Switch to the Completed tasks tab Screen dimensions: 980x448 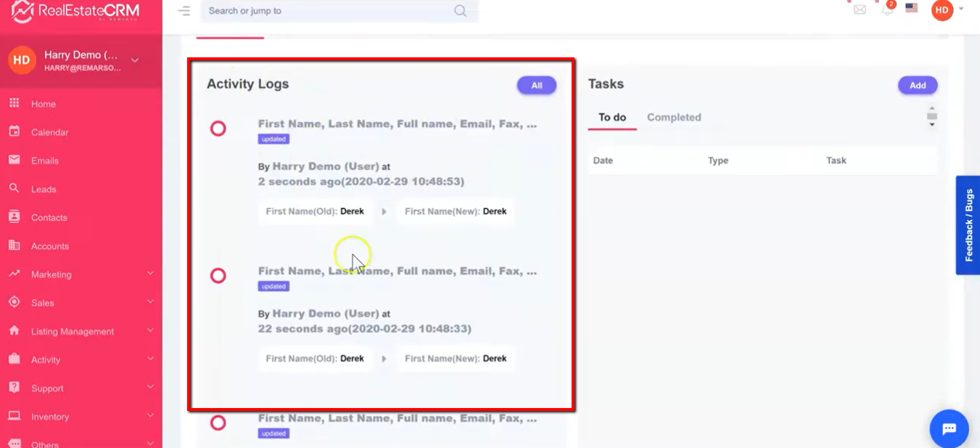click(674, 118)
